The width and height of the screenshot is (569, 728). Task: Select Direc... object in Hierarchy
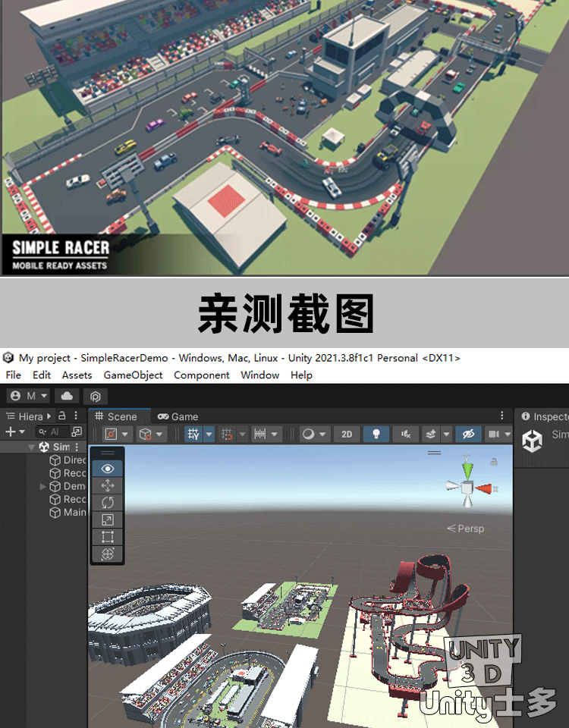pyautogui.click(x=68, y=460)
